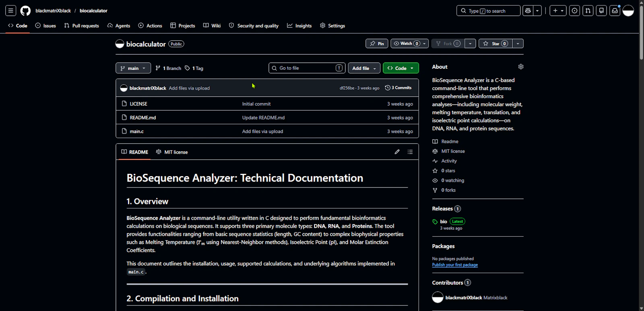Open the Create new plus dropdown
Viewport: 644px width, 311px height.
[x=558, y=11]
